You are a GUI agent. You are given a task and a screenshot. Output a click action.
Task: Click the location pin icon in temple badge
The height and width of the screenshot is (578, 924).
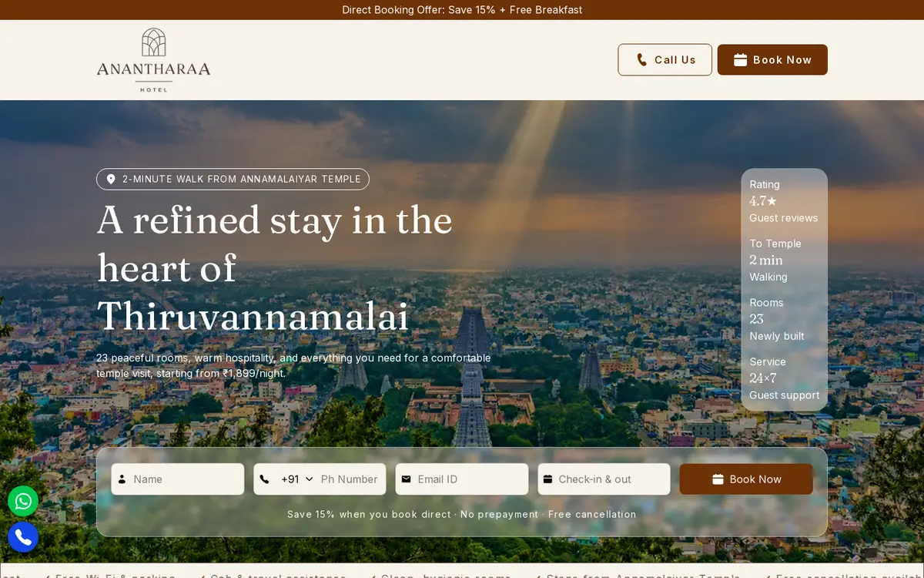tap(111, 179)
